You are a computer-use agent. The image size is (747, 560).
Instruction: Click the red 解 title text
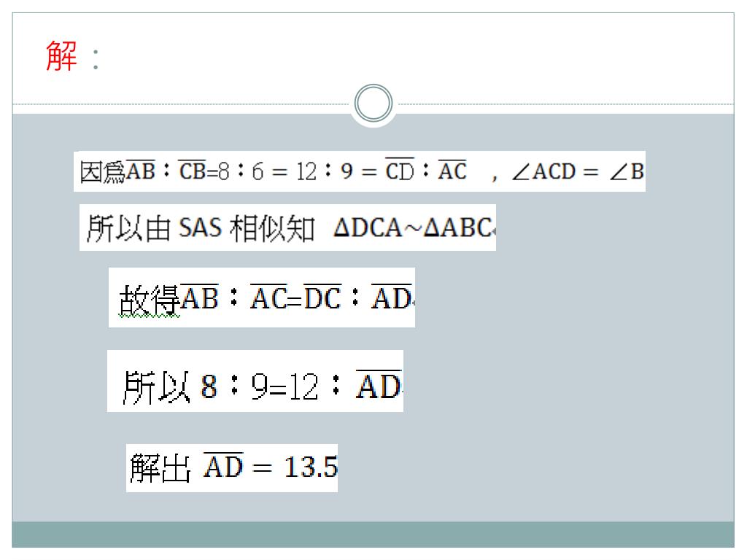(61, 55)
